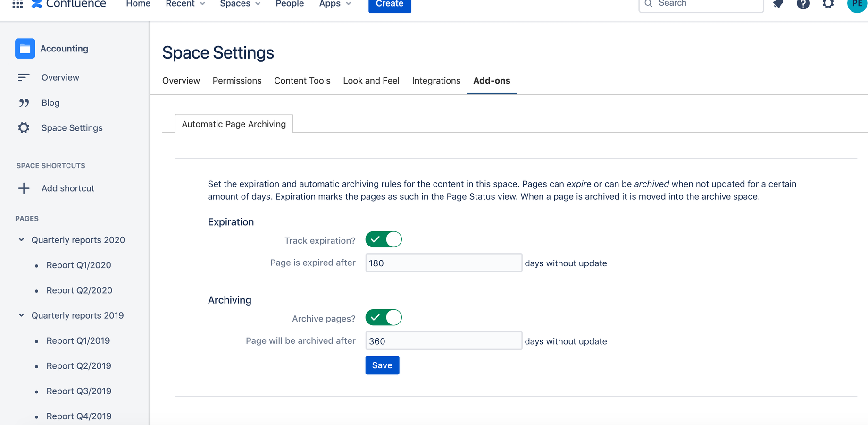Click the Space Settings gear icon in sidebar

click(x=24, y=127)
